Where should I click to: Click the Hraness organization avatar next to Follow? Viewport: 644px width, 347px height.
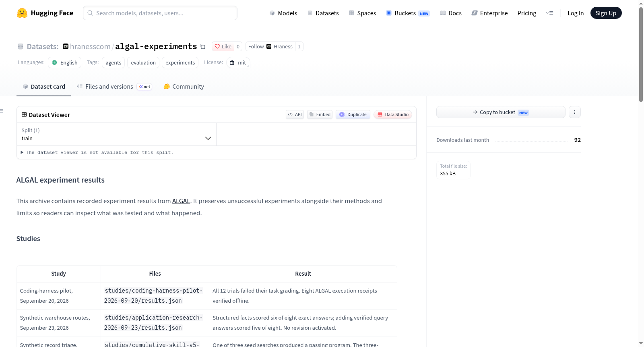(269, 46)
